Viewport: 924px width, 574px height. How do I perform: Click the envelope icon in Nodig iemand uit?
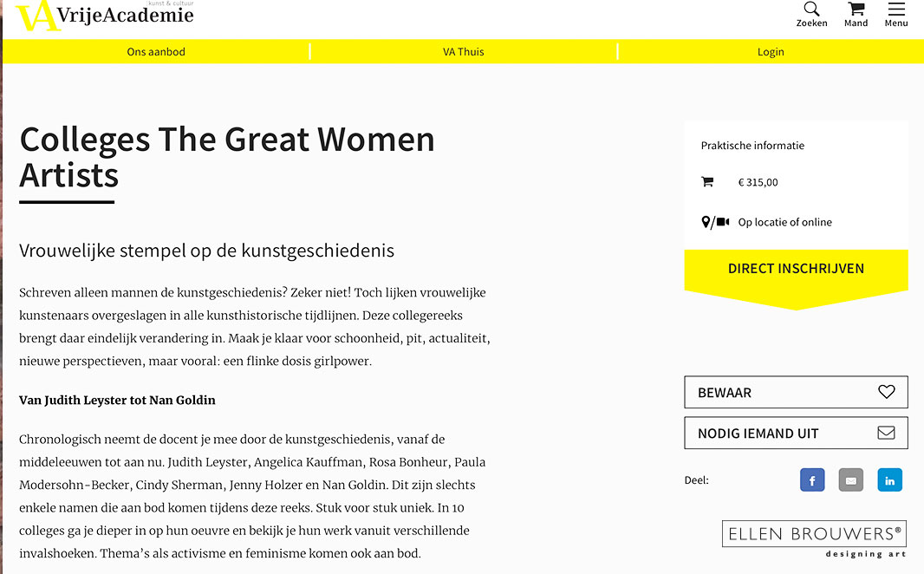point(886,433)
